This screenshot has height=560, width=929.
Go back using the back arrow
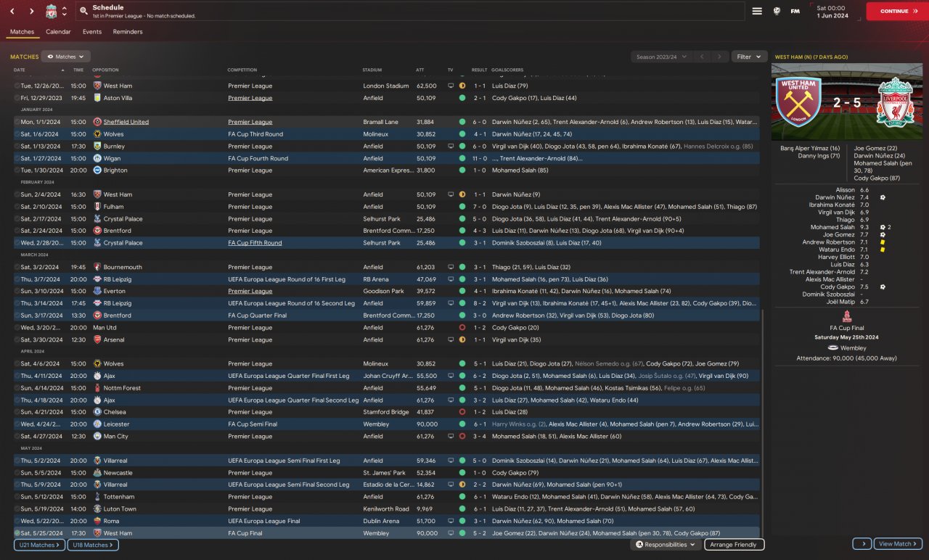point(12,12)
